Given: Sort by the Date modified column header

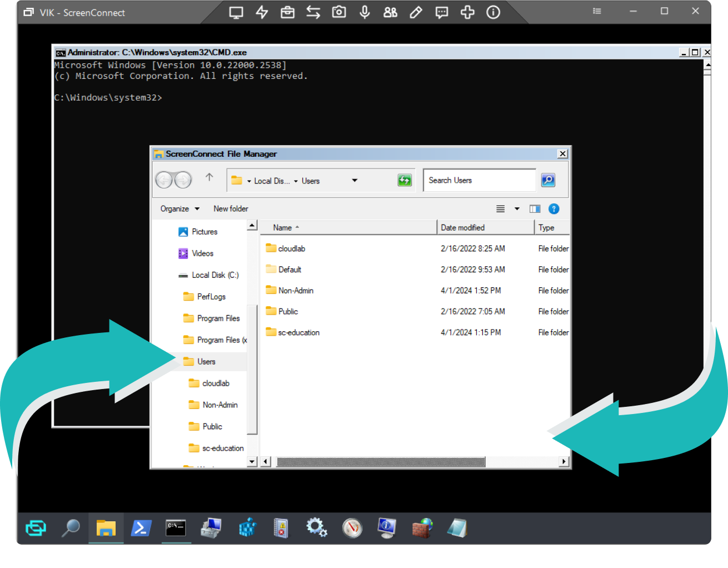Looking at the screenshot, I should tap(486, 227).
